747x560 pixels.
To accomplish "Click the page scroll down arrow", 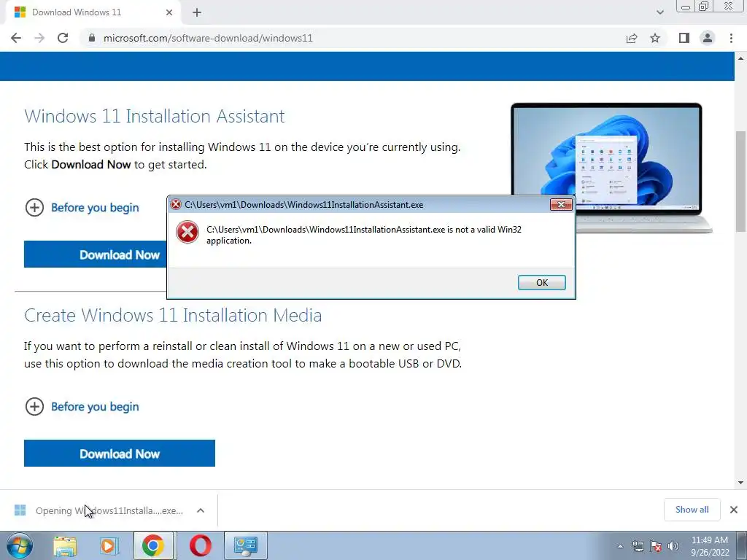I will (741, 483).
